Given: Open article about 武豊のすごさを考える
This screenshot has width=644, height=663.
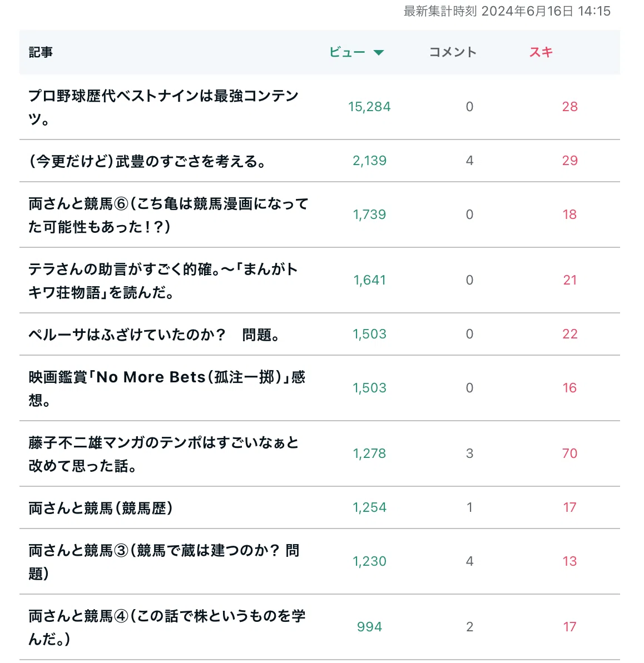Looking at the screenshot, I should [147, 161].
